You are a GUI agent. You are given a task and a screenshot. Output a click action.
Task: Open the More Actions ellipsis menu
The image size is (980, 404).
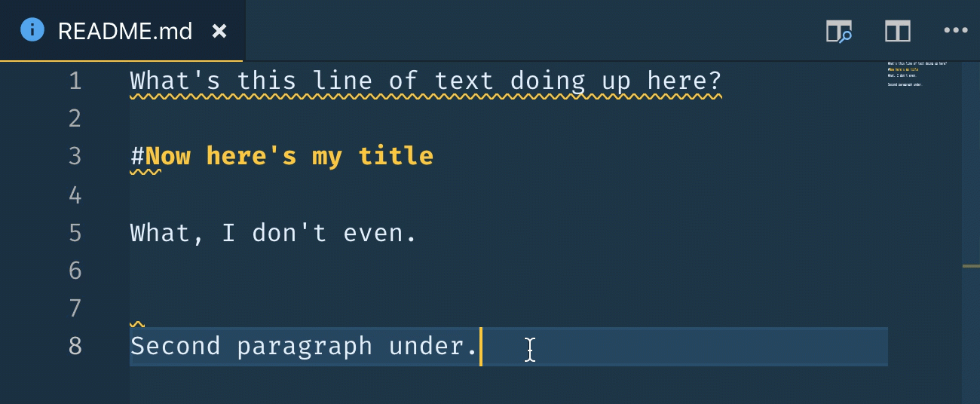coord(955,31)
